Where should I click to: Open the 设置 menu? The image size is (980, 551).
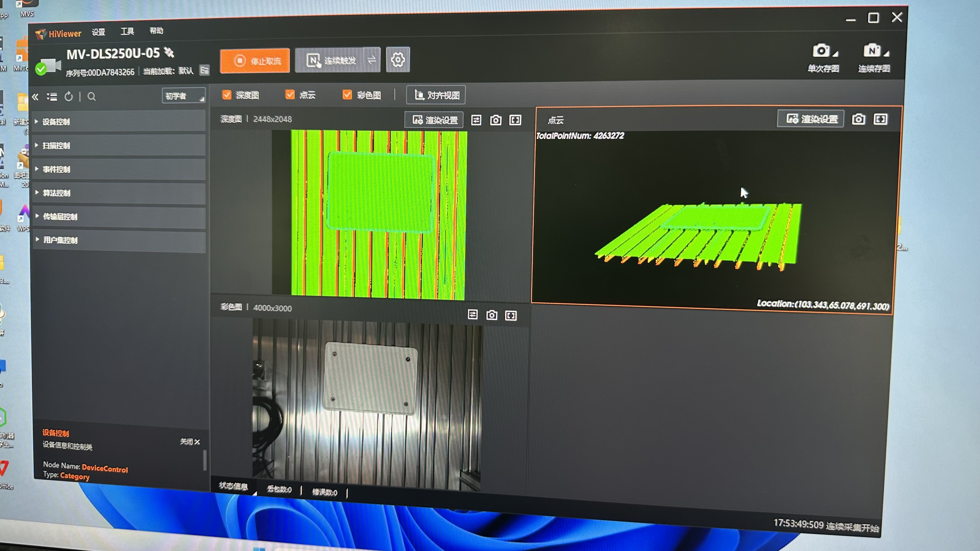98,32
